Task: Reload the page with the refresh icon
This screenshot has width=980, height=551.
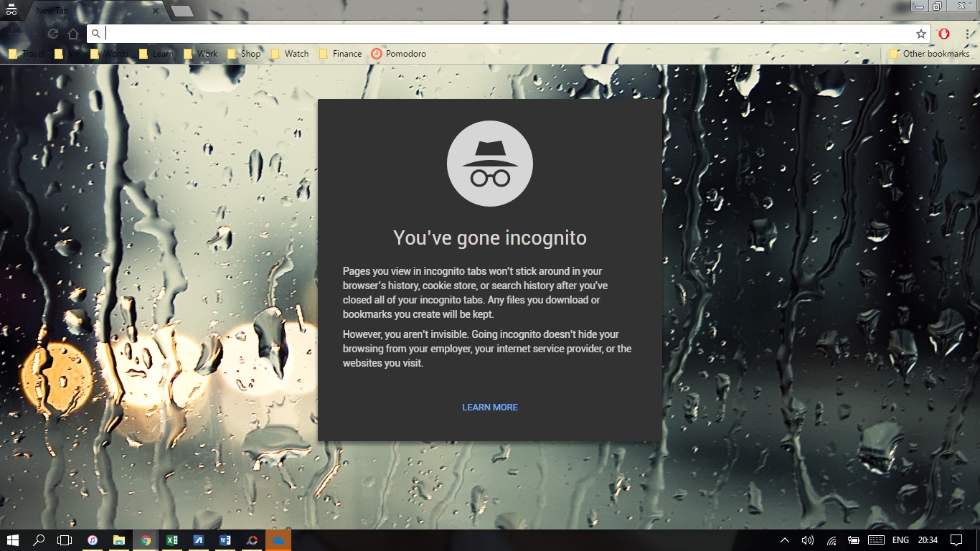Action: click(53, 34)
